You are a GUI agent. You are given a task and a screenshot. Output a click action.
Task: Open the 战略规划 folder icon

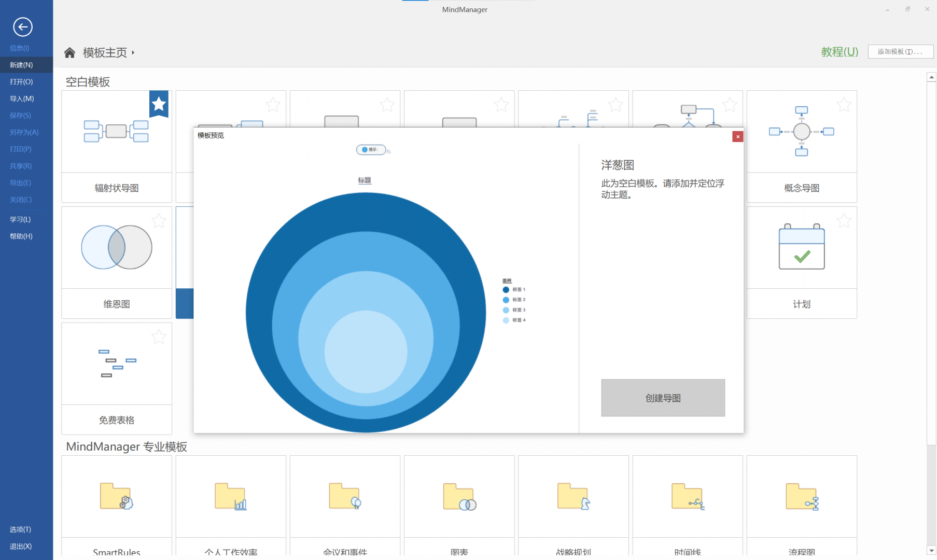coord(574,496)
